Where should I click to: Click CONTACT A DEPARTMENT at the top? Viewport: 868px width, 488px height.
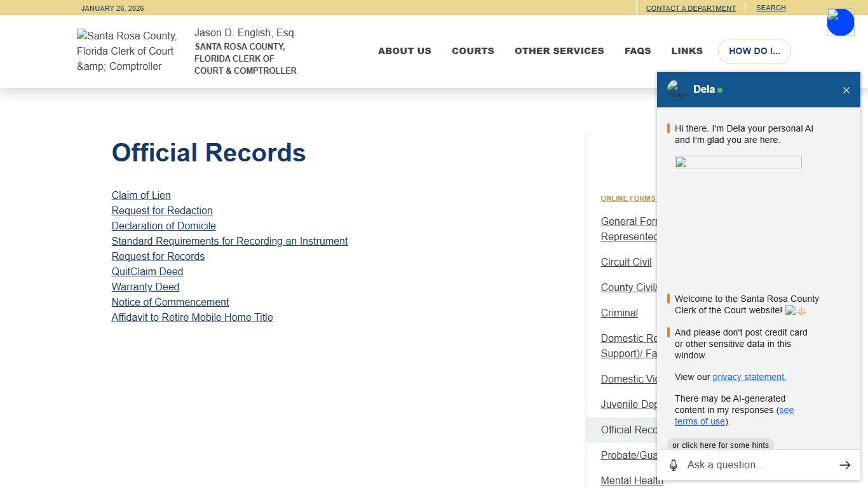pos(691,8)
